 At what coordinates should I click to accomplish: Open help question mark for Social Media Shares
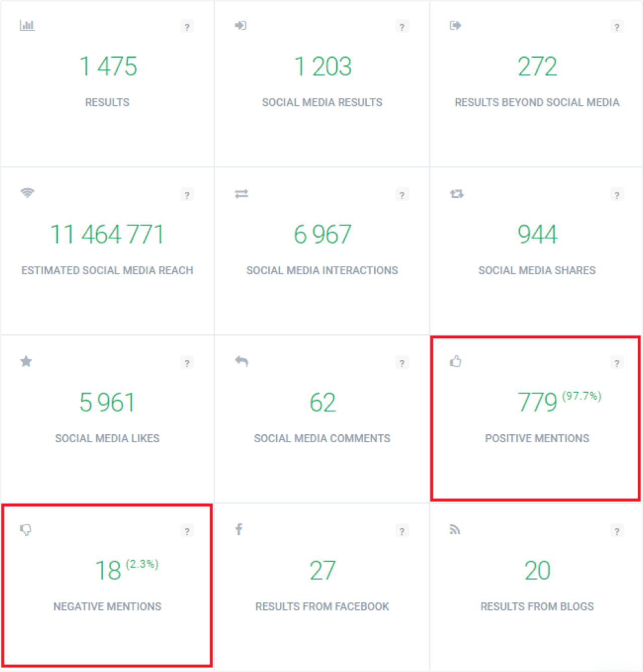point(617,195)
